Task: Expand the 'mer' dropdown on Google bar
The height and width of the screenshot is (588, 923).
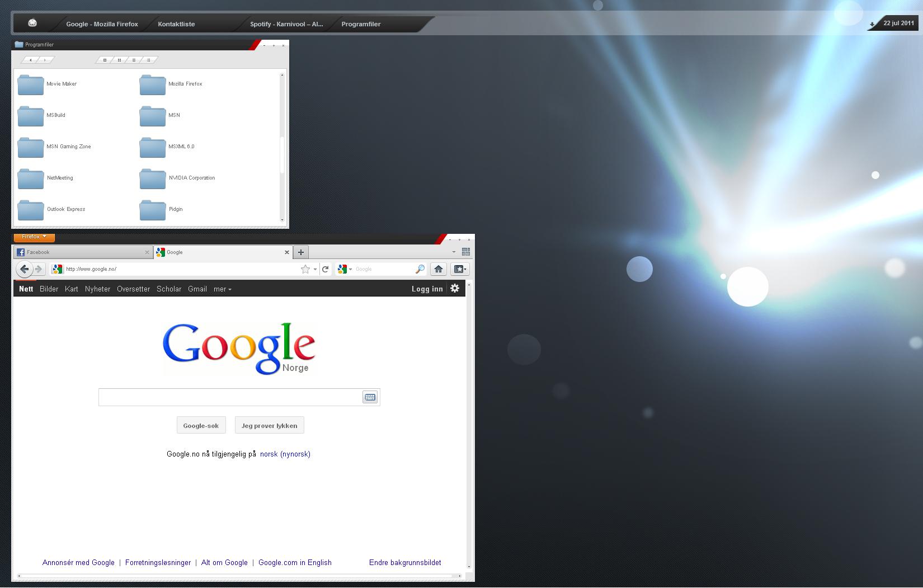Action: pyautogui.click(x=222, y=289)
